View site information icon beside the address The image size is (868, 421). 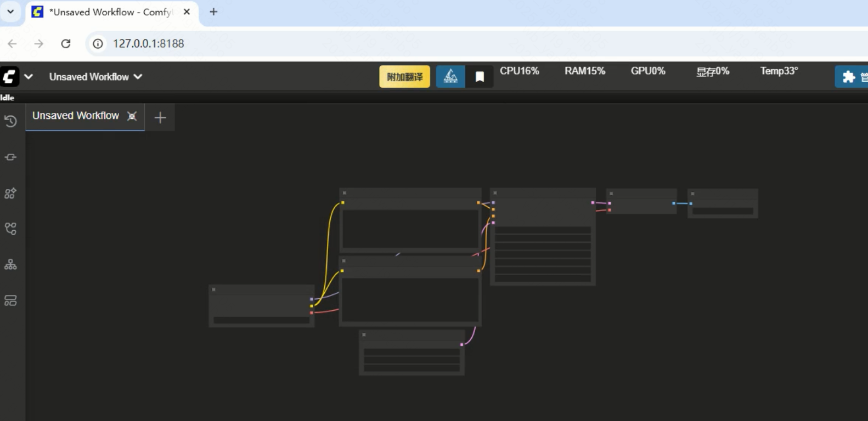[x=98, y=44]
